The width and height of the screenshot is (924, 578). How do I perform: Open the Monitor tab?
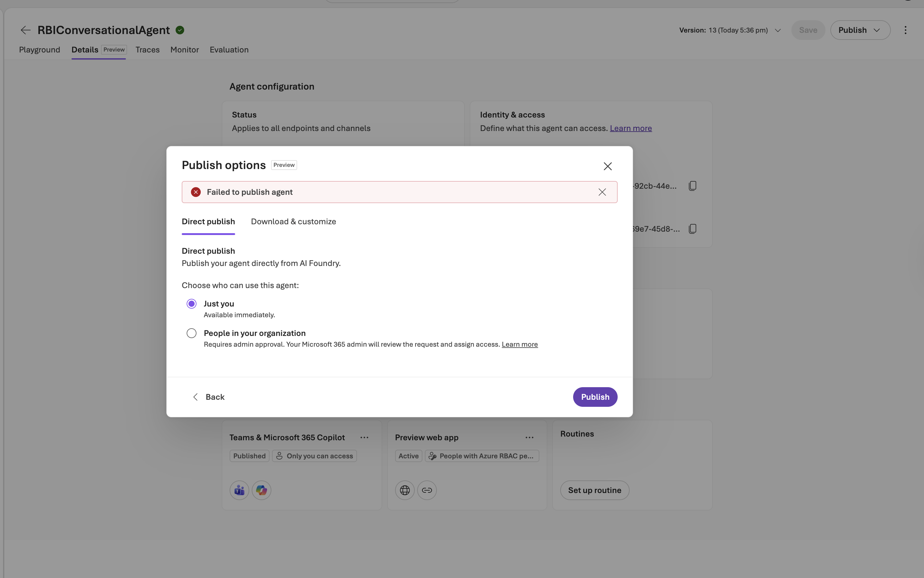(x=185, y=50)
